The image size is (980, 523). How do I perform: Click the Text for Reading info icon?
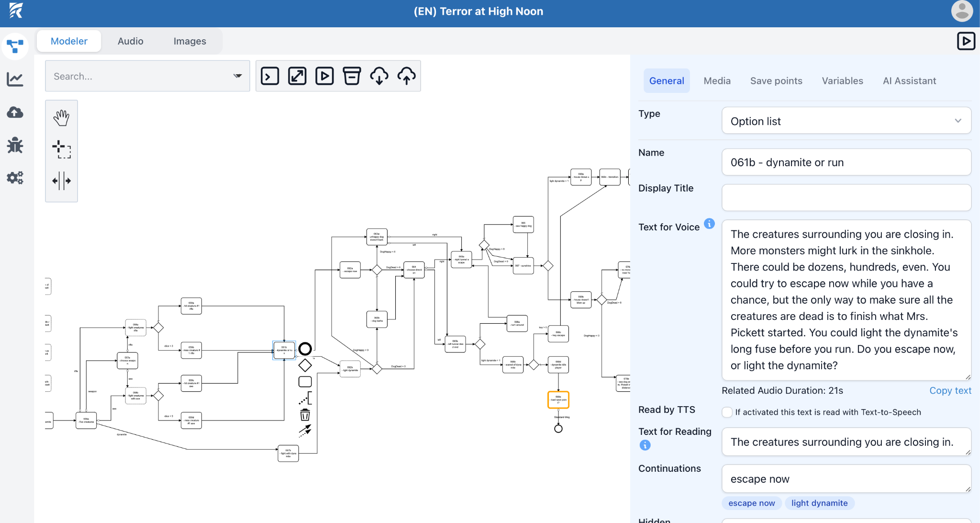pyautogui.click(x=645, y=445)
